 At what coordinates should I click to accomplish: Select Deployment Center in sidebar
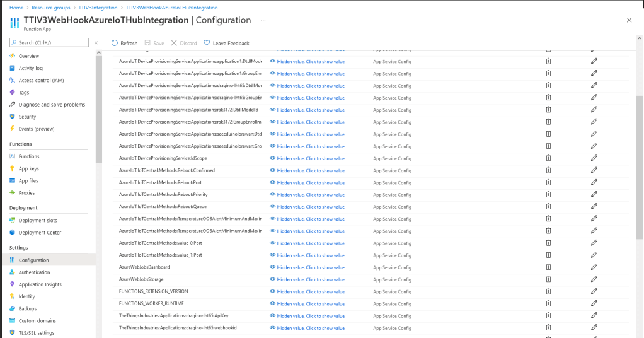[40, 232]
